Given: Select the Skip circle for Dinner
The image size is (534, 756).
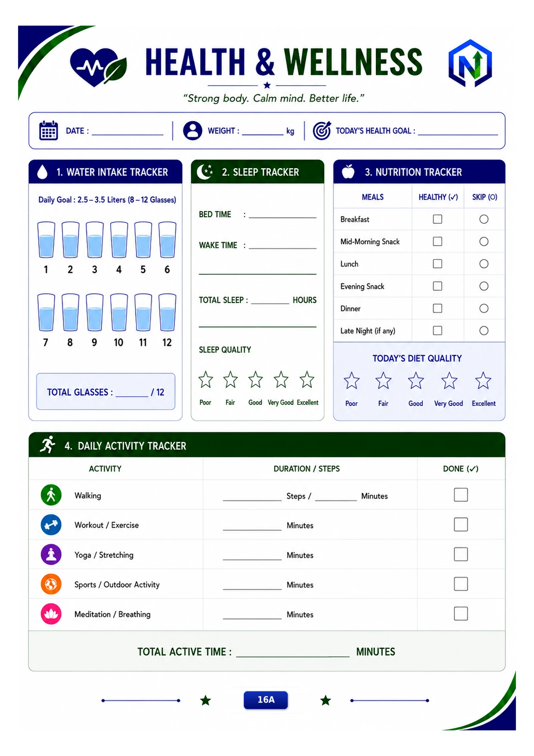Looking at the screenshot, I should (x=484, y=308).
